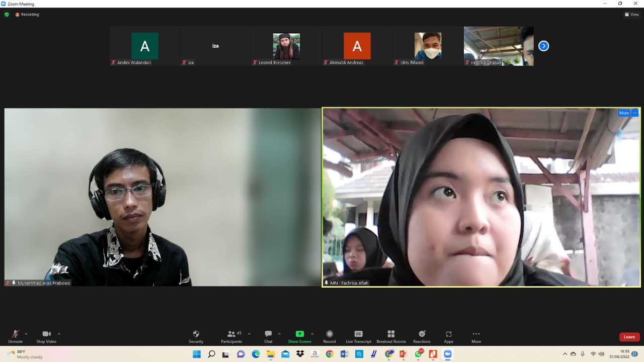The width and height of the screenshot is (644, 362).
Task: Open the Apps panel
Action: point(448,336)
